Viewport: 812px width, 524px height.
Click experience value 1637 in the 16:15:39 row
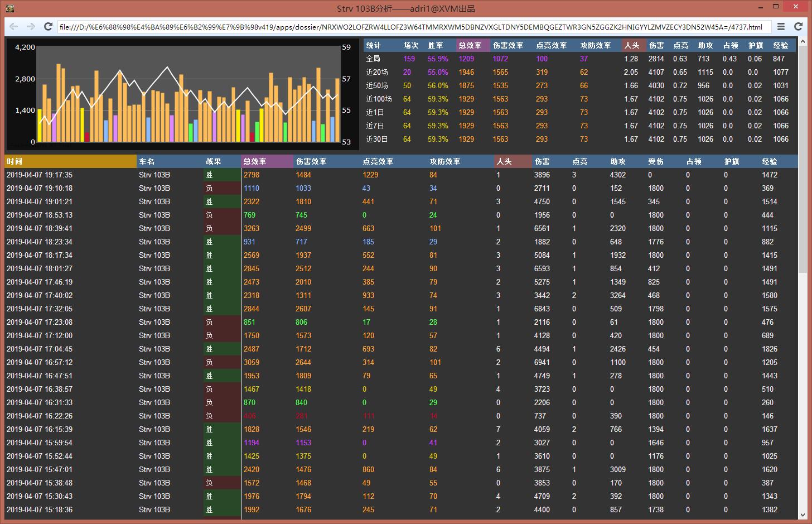(x=770, y=429)
